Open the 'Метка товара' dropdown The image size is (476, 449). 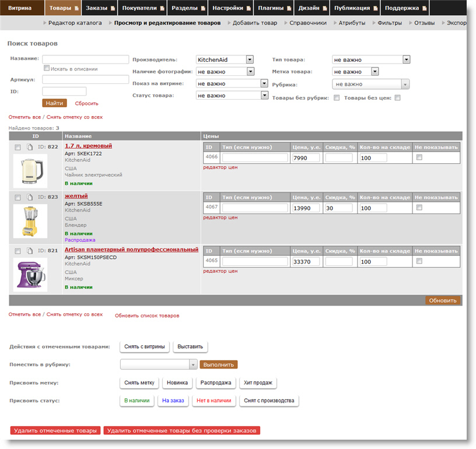(355, 72)
